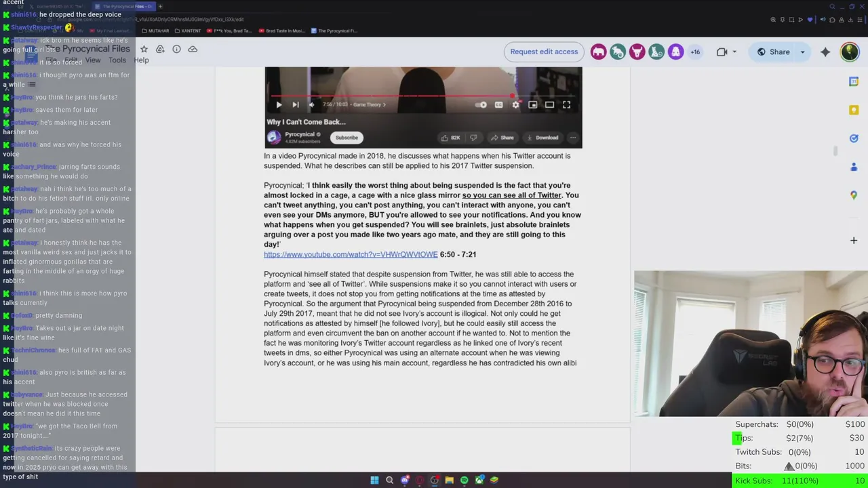
Task: Skip to next video in player
Action: click(x=295, y=104)
